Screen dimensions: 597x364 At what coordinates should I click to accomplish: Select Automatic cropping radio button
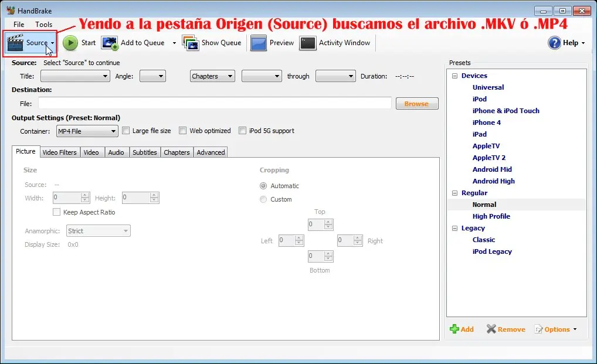(263, 186)
